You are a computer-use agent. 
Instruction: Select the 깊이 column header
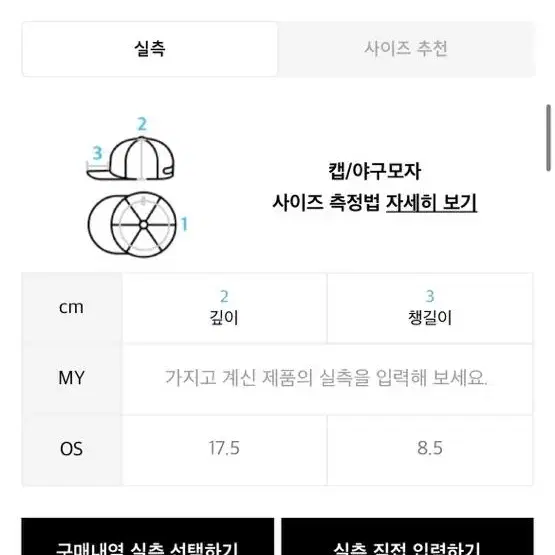(224, 308)
